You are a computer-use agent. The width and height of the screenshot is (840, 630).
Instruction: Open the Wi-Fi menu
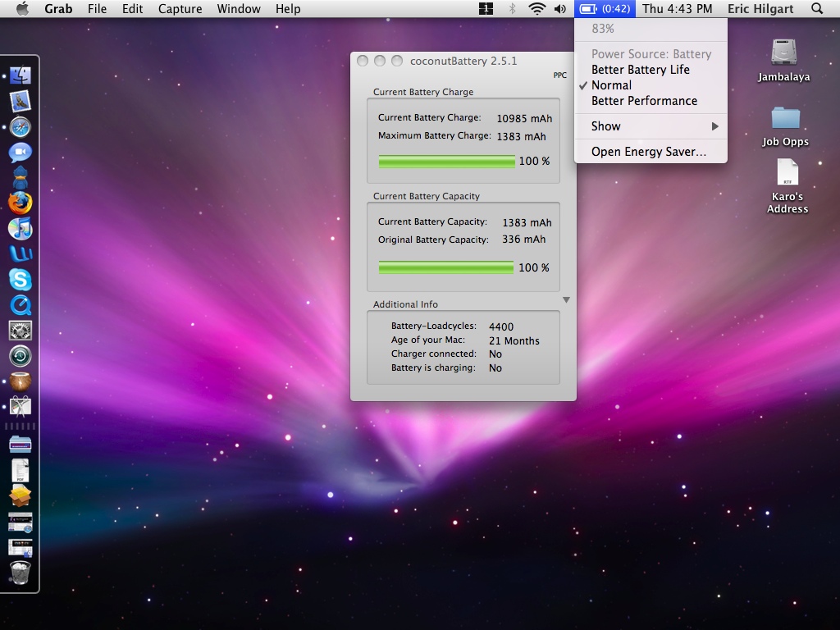click(534, 9)
